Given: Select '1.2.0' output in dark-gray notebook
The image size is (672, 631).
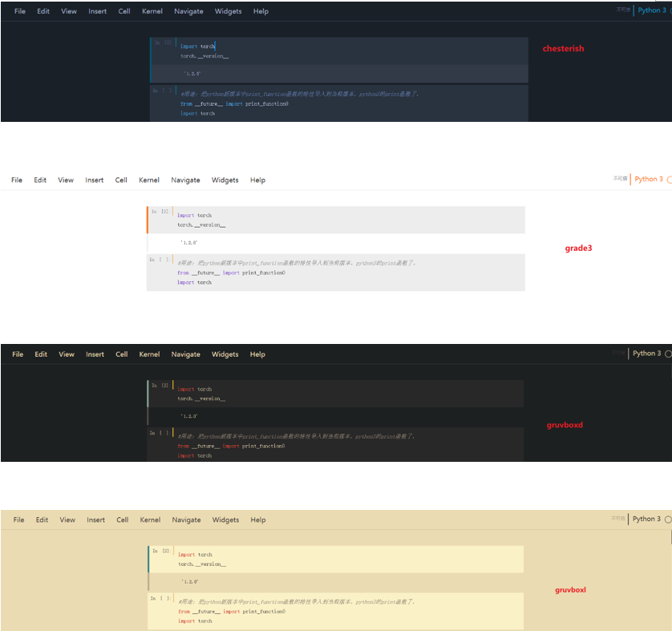Looking at the screenshot, I should [x=189, y=416].
